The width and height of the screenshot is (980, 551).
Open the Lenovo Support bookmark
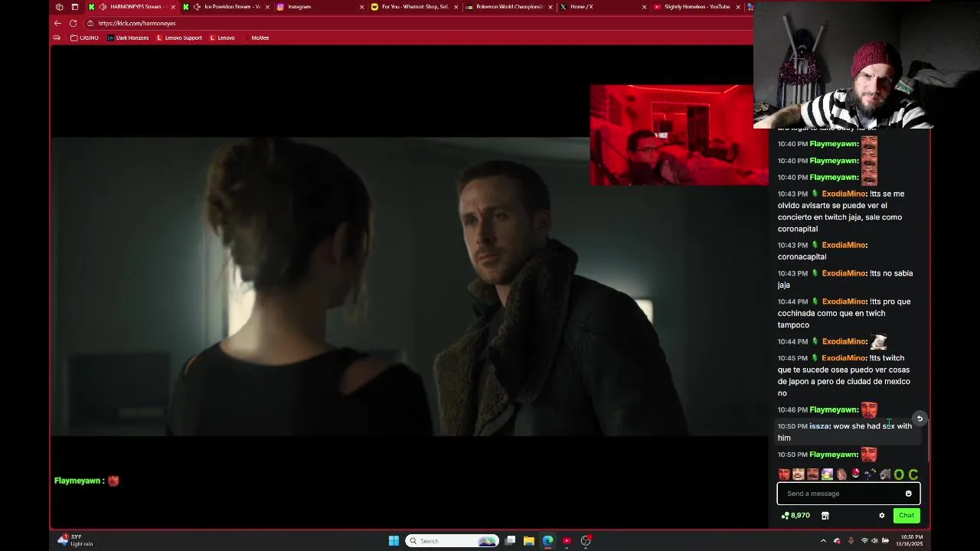pyautogui.click(x=179, y=37)
